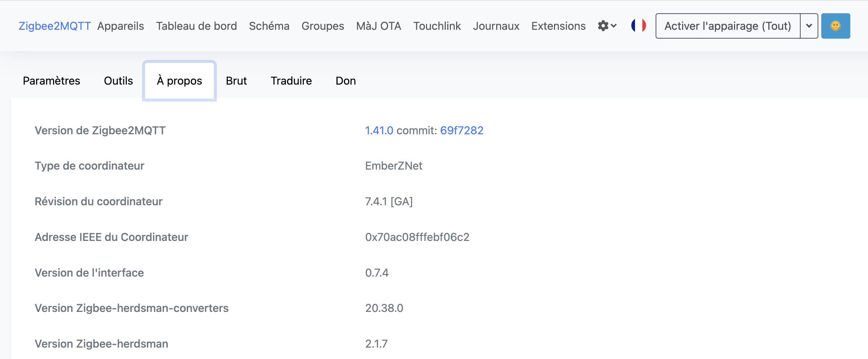Expand the pairing options dropdown arrow

809,26
